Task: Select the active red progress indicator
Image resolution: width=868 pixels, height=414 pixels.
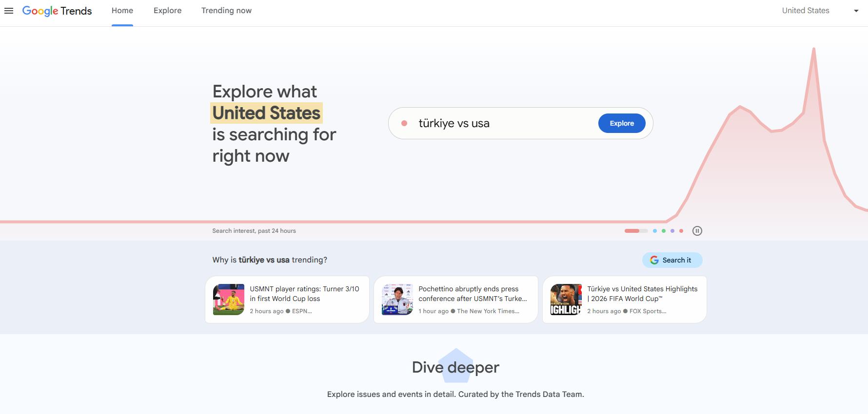Action: pos(636,231)
